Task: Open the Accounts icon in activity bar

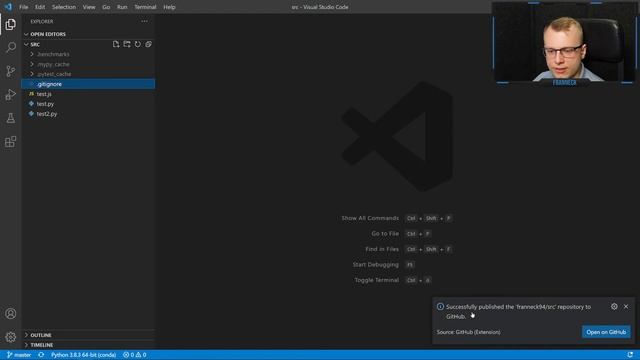Action: (x=11, y=313)
